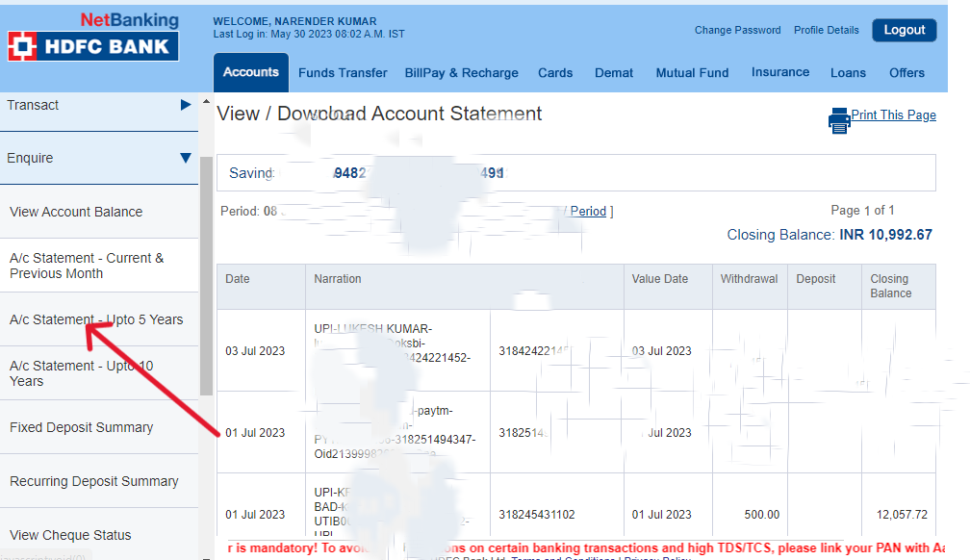
Task: Open the Change Password link
Action: pos(737,31)
